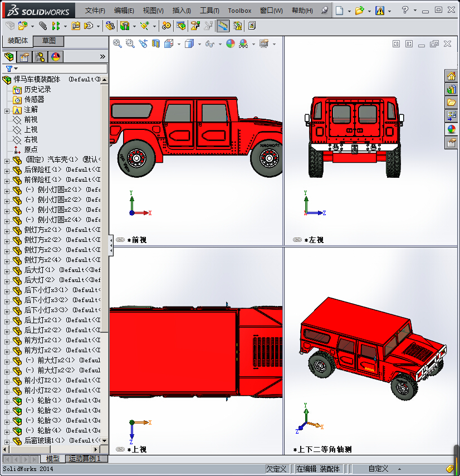Select 历史记录 in the feature tree
The image size is (460, 476).
pos(37,90)
